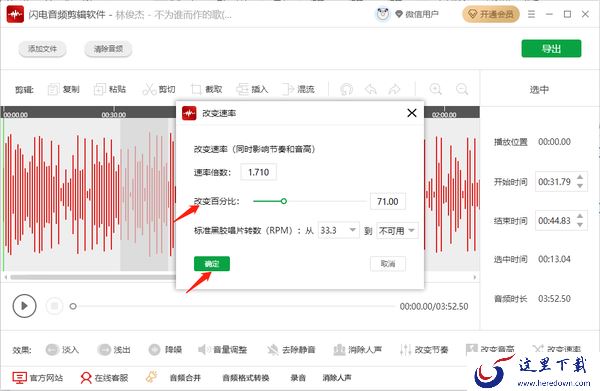This screenshot has width=600, height=391.
Task: Click the Insert (插入) tool
Action: pyautogui.click(x=252, y=90)
